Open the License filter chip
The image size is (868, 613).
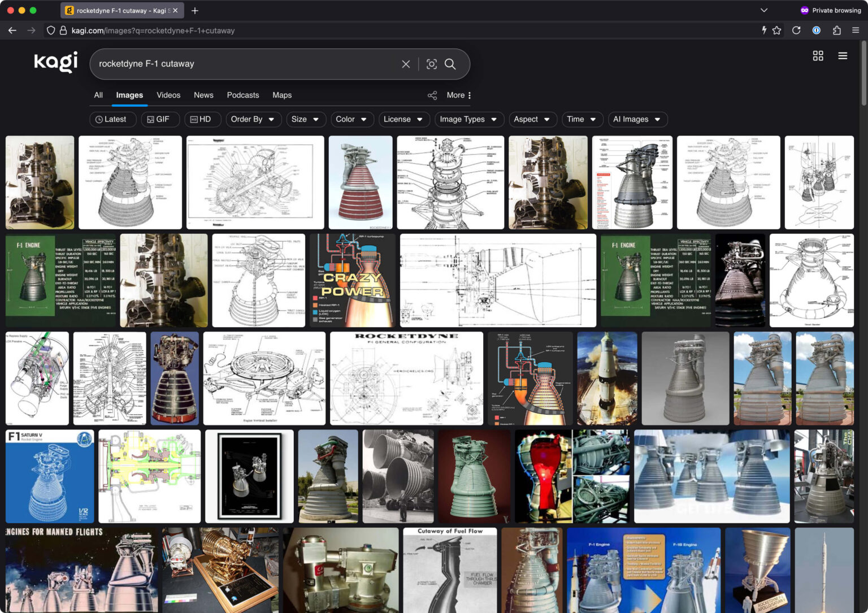click(403, 119)
